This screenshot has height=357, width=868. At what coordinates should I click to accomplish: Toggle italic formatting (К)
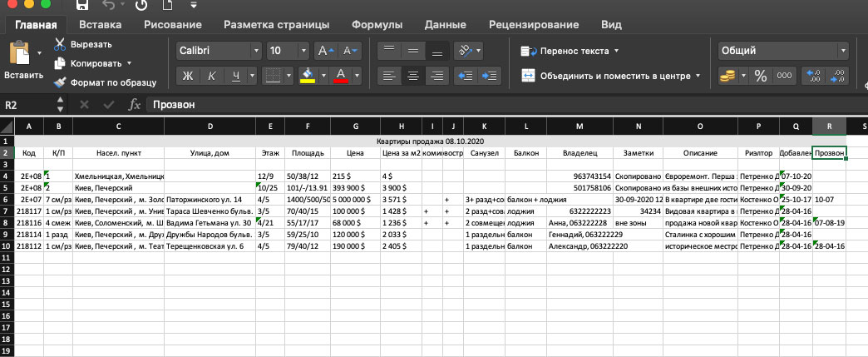tap(212, 76)
